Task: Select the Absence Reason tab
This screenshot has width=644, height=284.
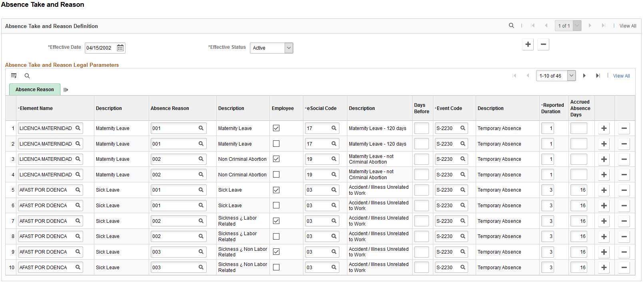Action: [x=35, y=90]
